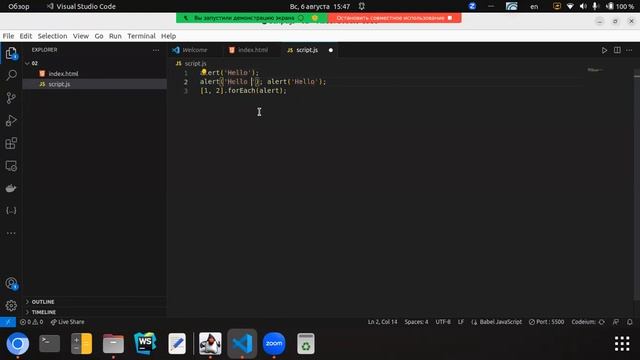Open the Run menu
Screen dimensions: 640x360
pos(115,36)
